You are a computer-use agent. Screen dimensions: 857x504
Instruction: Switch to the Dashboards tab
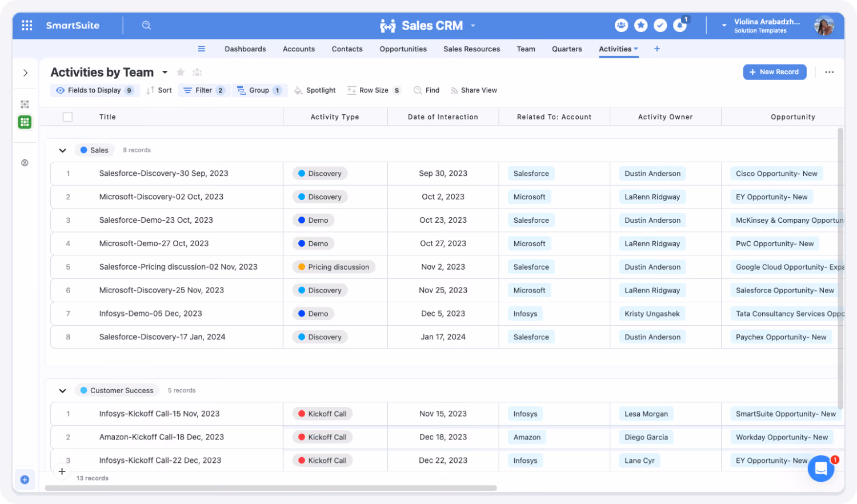pos(245,49)
